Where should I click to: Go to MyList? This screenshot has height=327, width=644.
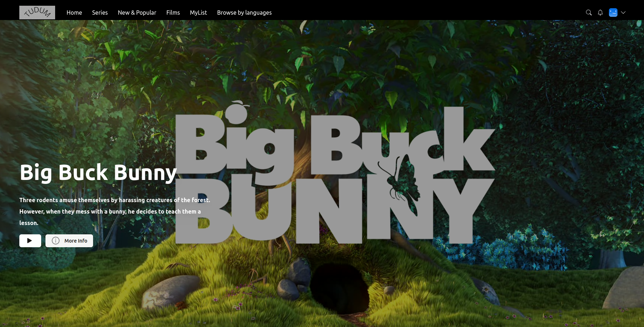pos(198,13)
